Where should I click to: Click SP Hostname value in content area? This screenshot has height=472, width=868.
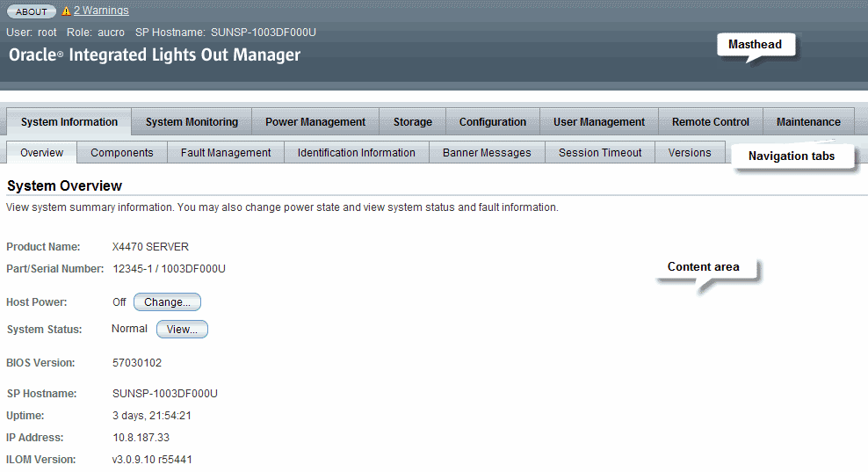(165, 394)
